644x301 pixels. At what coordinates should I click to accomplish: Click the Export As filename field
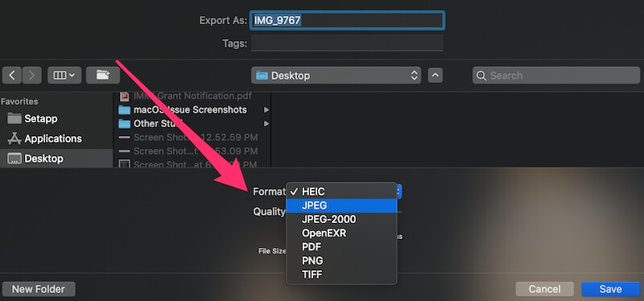[347, 20]
